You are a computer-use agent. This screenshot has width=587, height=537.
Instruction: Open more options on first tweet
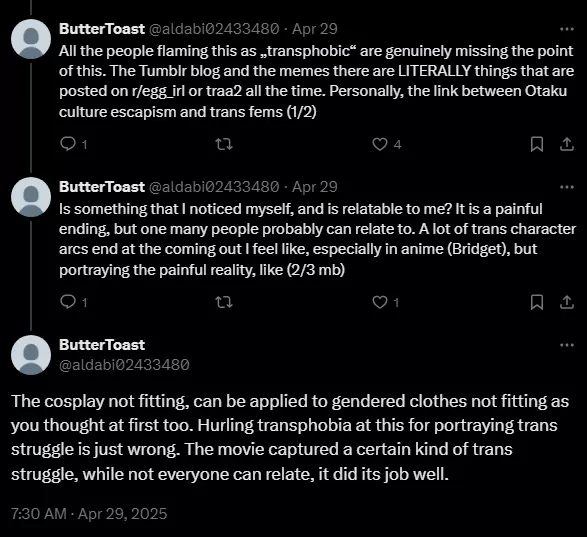point(567,29)
